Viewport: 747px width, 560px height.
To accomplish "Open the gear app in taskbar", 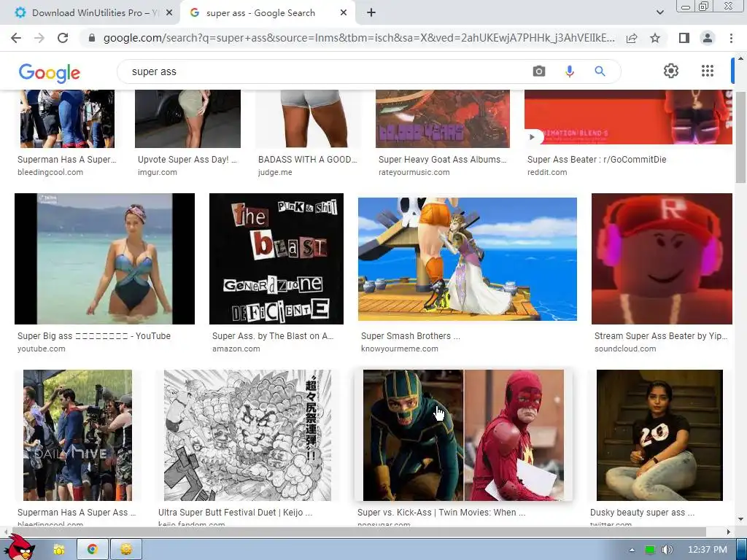I will point(126,550).
